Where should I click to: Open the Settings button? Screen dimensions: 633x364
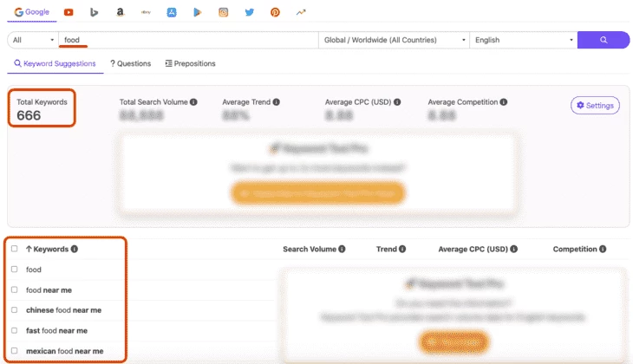pyautogui.click(x=595, y=106)
